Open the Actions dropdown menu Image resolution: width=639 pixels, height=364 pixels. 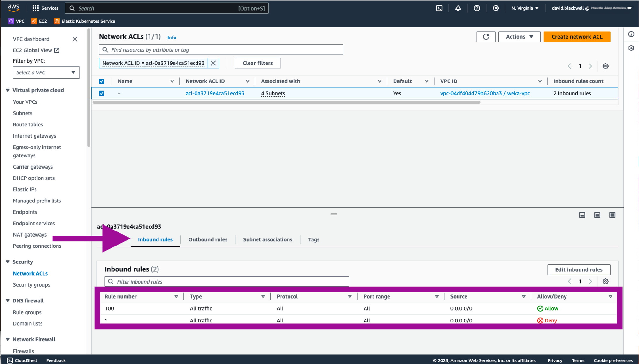[x=519, y=37]
